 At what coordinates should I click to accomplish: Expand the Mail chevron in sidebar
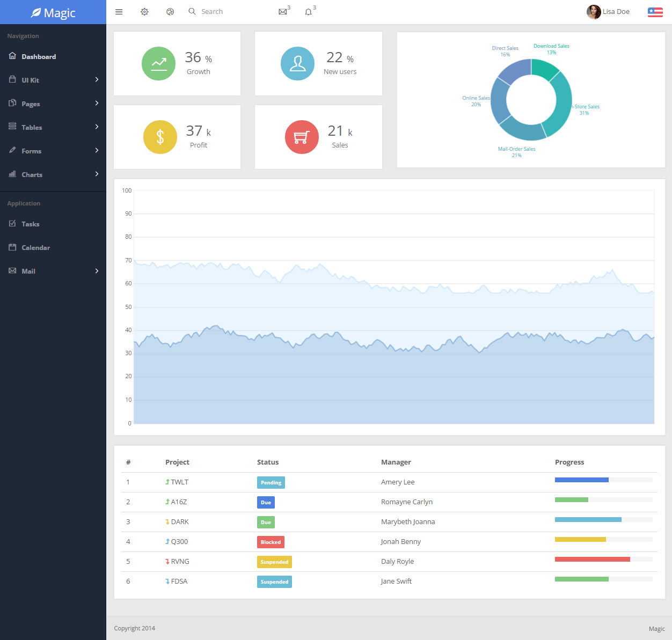point(97,271)
